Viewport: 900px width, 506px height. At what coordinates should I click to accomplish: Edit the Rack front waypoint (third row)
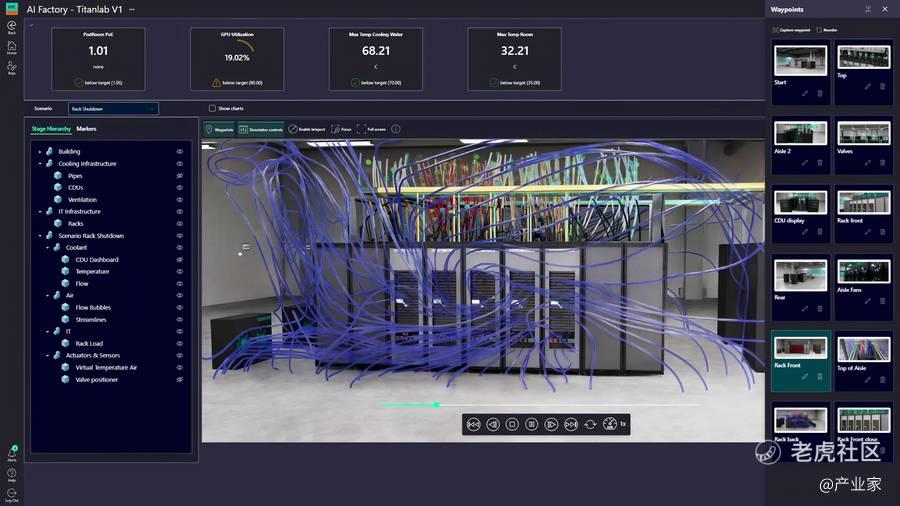(x=867, y=232)
